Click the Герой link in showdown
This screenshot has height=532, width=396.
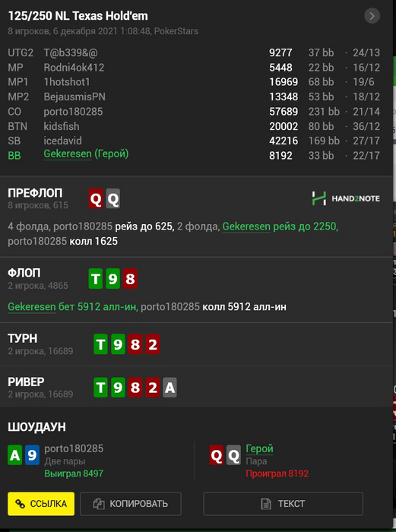(x=260, y=449)
